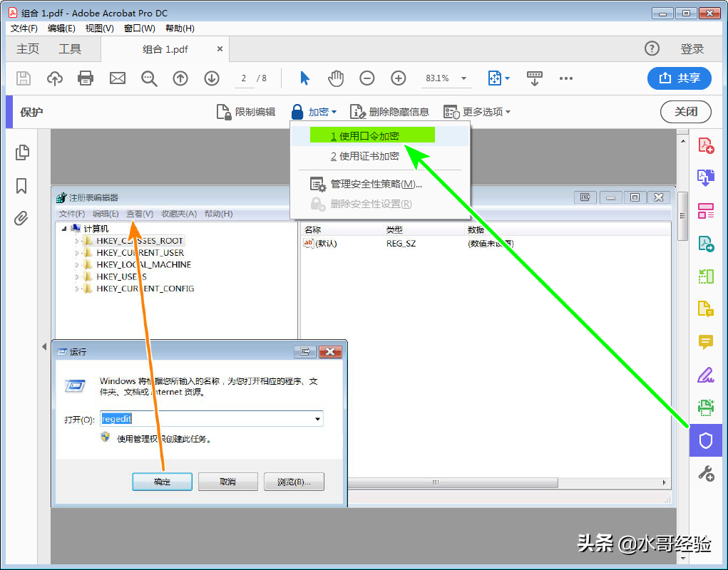Click 确定 in the Run dialog
728x570 pixels.
(162, 482)
